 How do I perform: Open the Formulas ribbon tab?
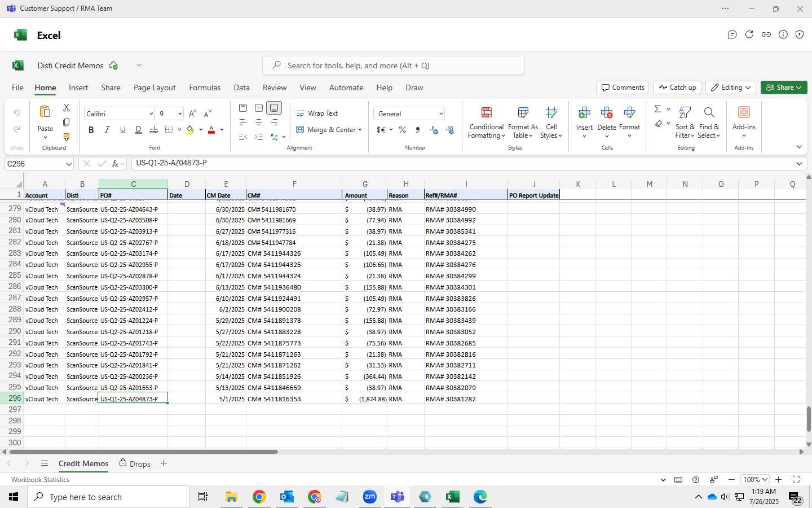click(x=205, y=87)
